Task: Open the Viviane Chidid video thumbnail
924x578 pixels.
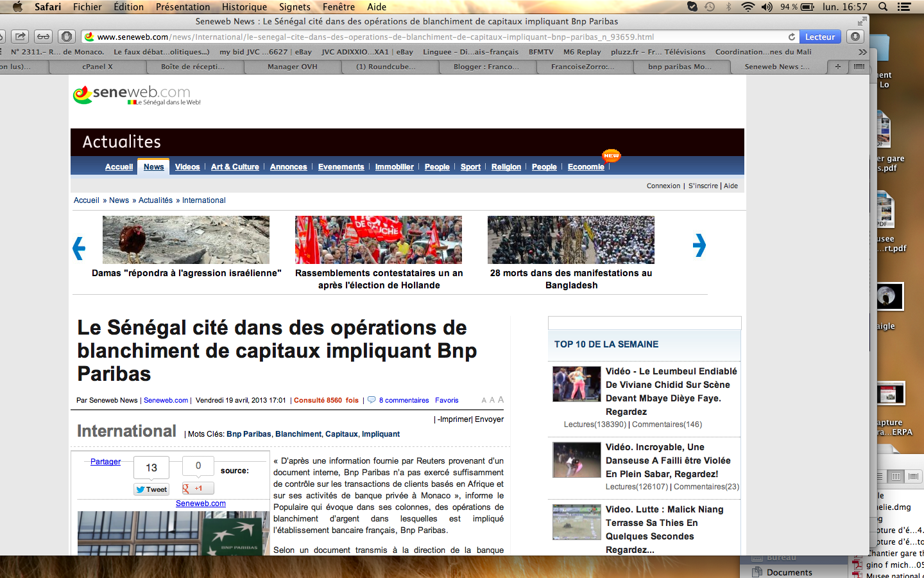Action: point(577,384)
